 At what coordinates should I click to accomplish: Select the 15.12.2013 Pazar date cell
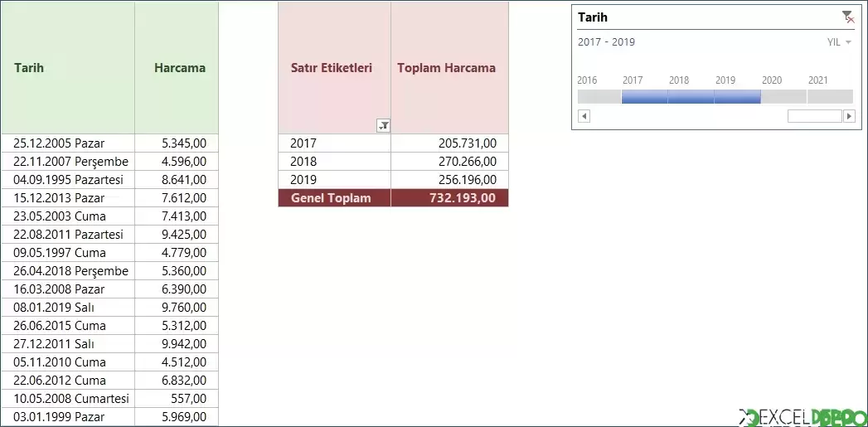pos(67,198)
